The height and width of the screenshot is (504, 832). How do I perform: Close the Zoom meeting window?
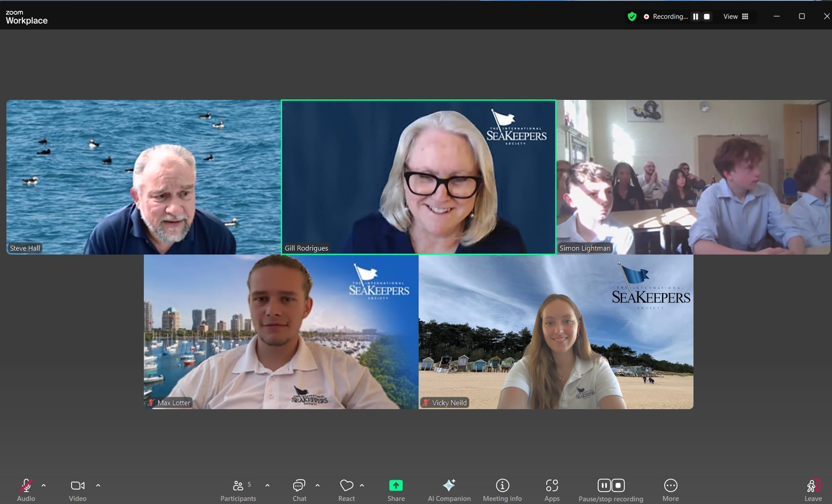[826, 16]
